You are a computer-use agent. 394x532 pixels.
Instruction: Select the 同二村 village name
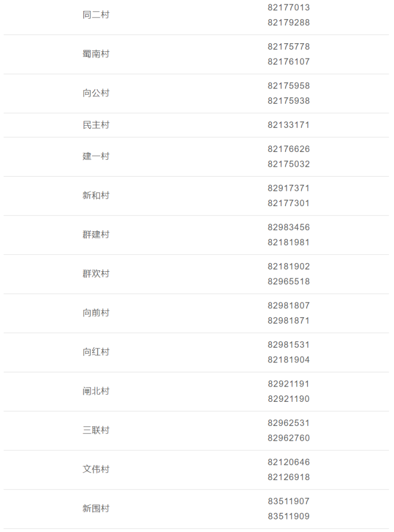tap(96, 15)
